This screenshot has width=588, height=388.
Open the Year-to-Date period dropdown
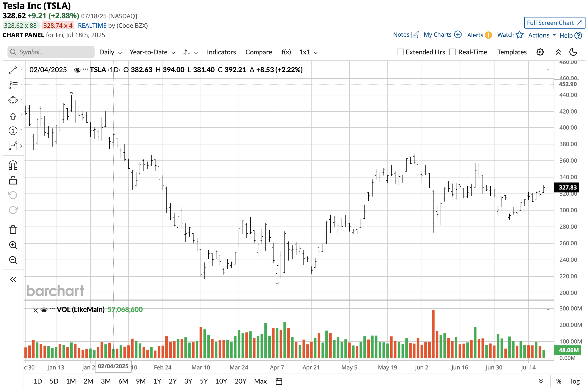coord(152,52)
